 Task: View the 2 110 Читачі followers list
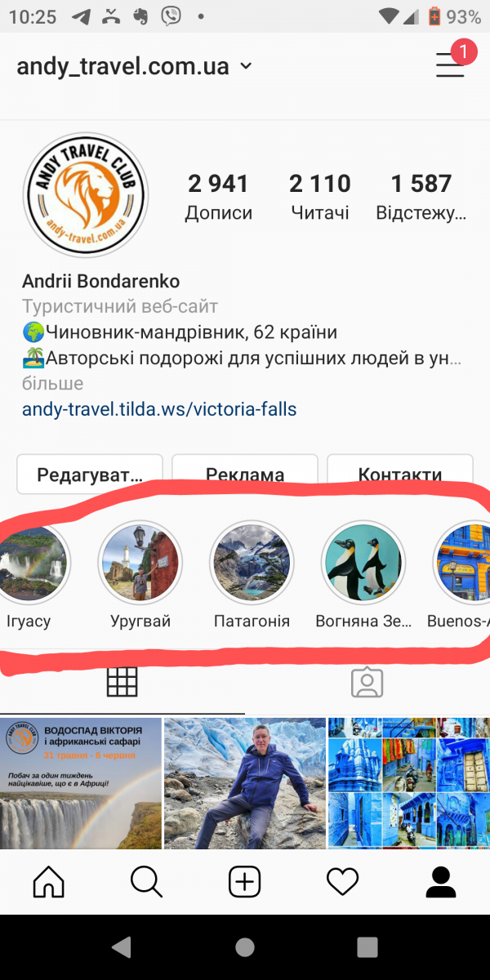(x=320, y=196)
